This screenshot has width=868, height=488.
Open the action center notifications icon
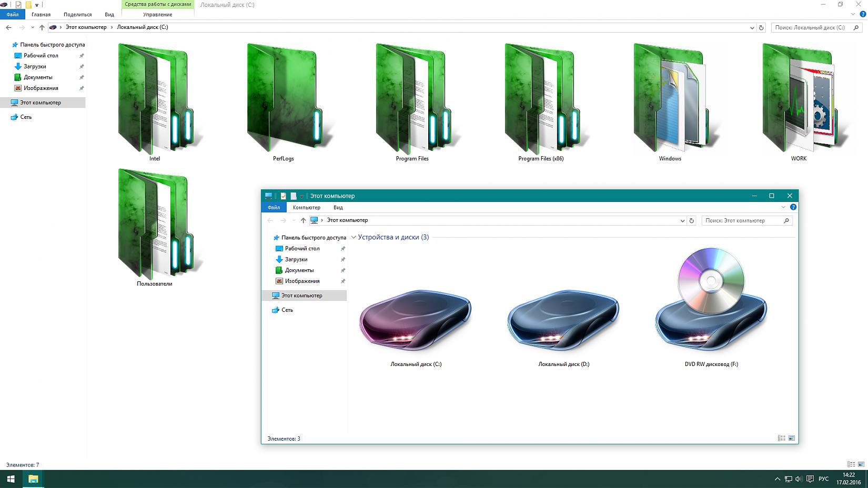[x=810, y=479]
